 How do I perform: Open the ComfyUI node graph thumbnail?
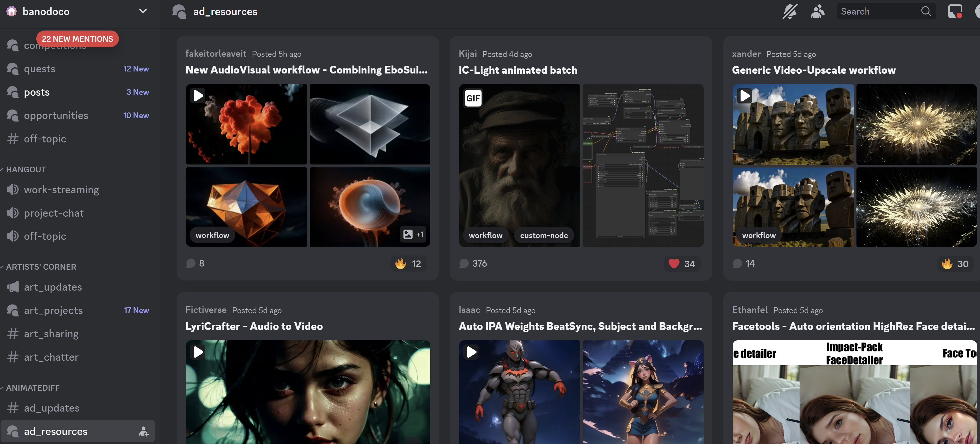coord(643,165)
